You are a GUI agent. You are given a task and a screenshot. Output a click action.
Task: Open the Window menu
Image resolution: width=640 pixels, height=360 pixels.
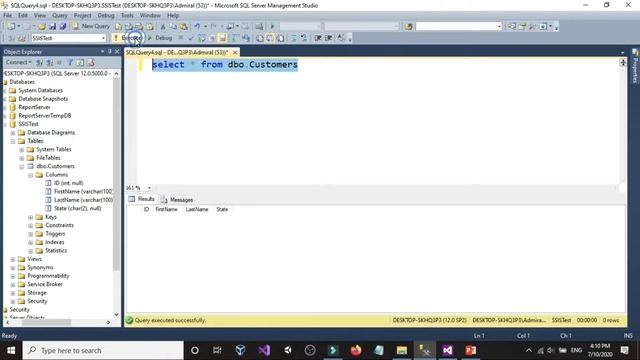tap(150, 16)
